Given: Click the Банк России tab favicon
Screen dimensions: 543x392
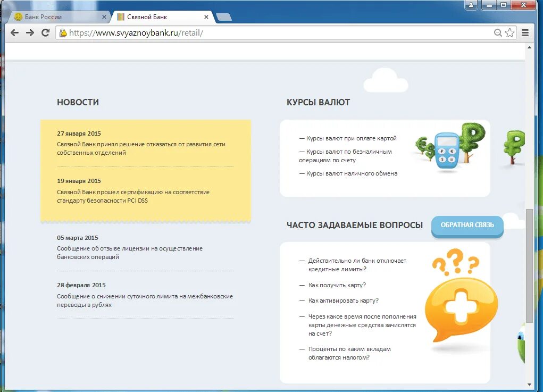Looking at the screenshot, I should click(19, 16).
